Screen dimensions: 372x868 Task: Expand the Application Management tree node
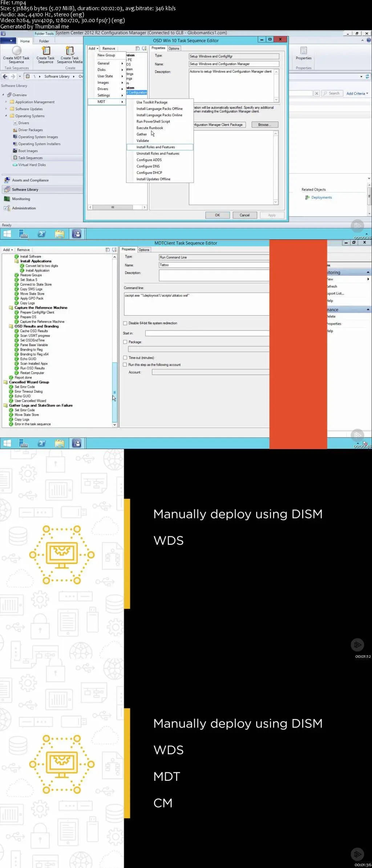click(x=6, y=102)
